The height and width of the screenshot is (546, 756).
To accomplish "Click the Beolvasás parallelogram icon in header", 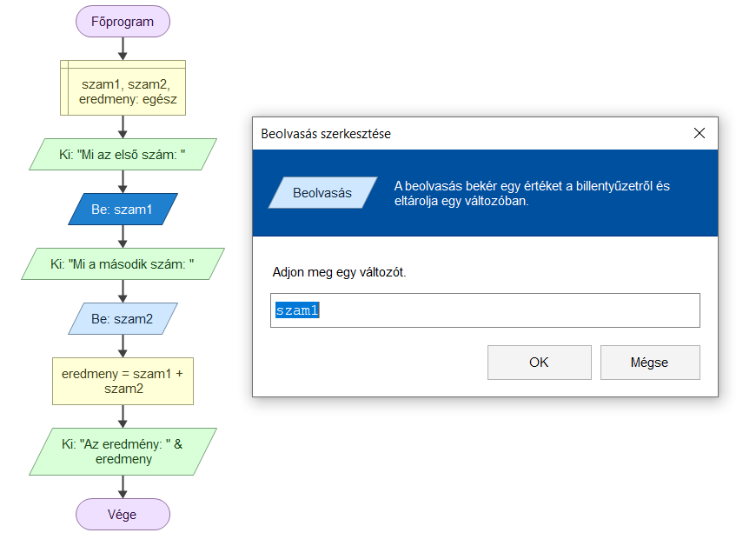I will (x=322, y=193).
